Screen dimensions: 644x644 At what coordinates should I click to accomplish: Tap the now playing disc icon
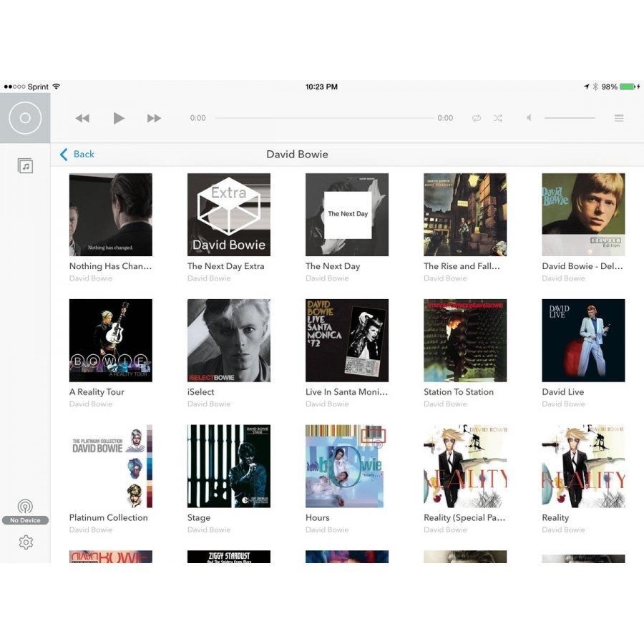25,118
